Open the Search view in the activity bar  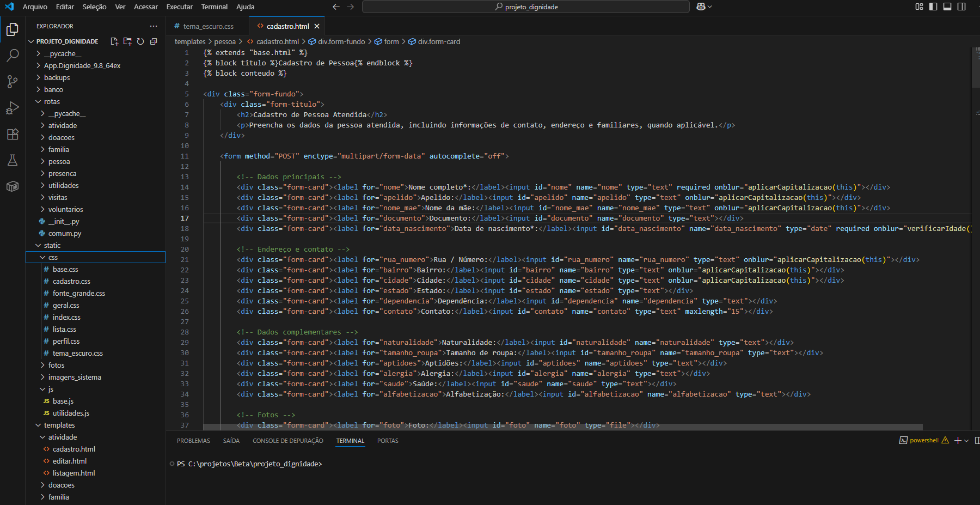pos(13,55)
